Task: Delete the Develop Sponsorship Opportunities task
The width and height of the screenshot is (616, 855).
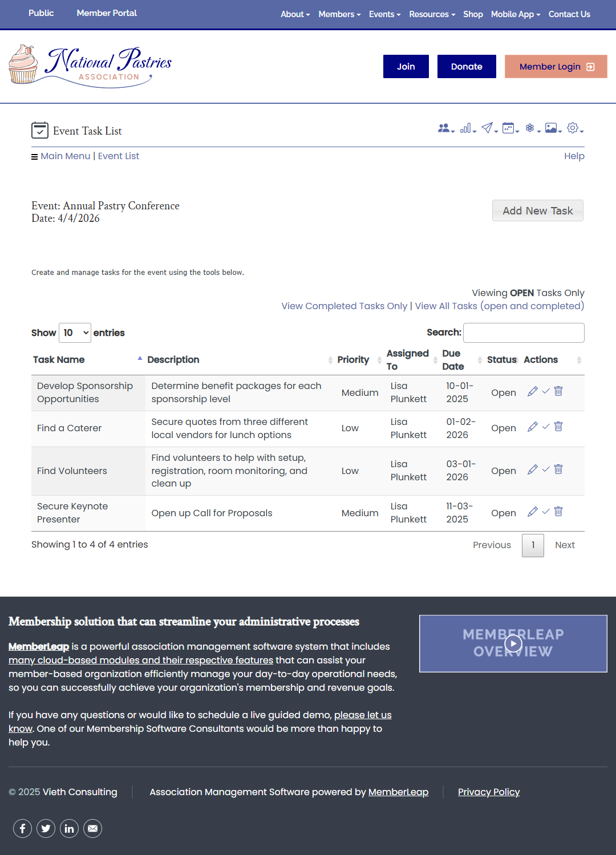Action: (558, 391)
